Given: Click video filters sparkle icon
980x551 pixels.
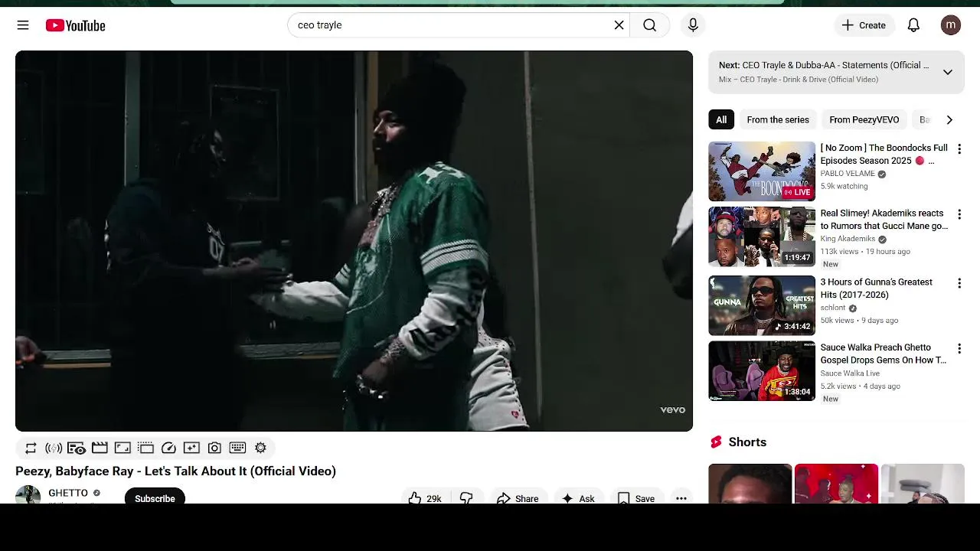Looking at the screenshot, I should pyautogui.click(x=191, y=448).
